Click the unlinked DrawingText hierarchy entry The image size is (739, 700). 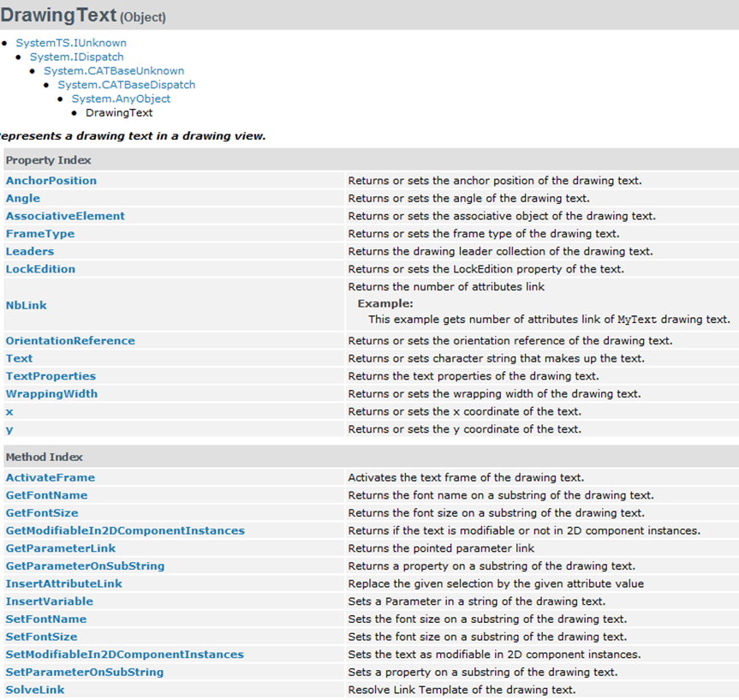(x=119, y=113)
